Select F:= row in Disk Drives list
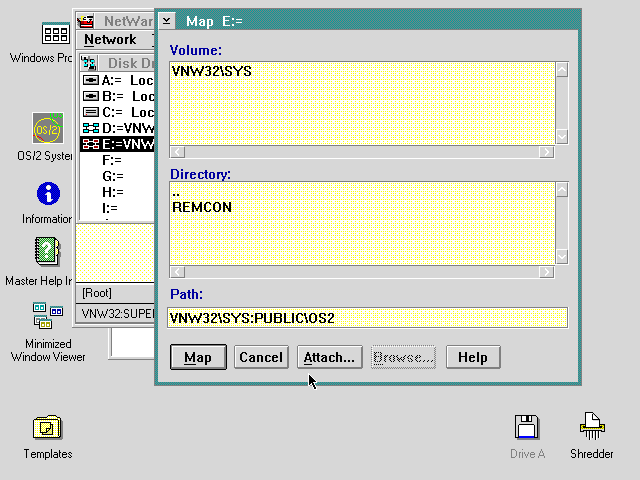 coord(117,160)
